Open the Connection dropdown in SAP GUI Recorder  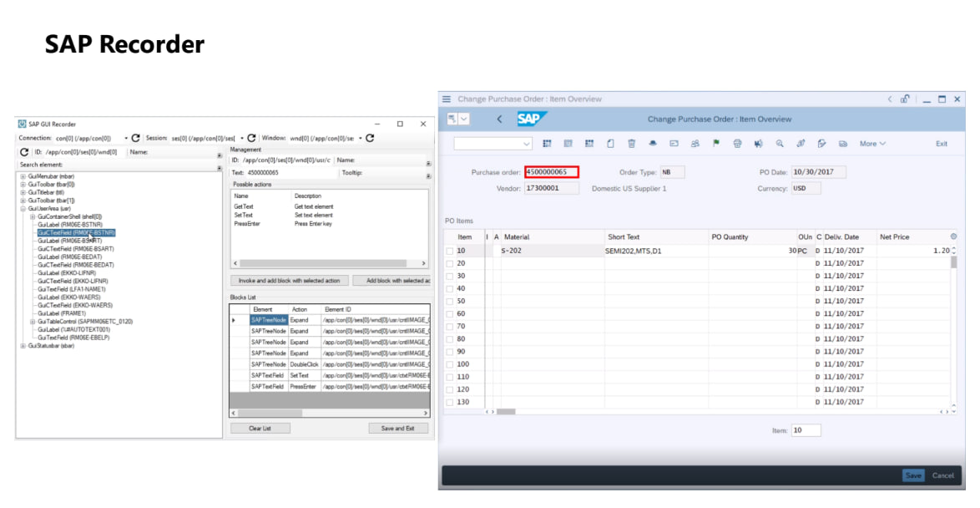click(x=125, y=138)
